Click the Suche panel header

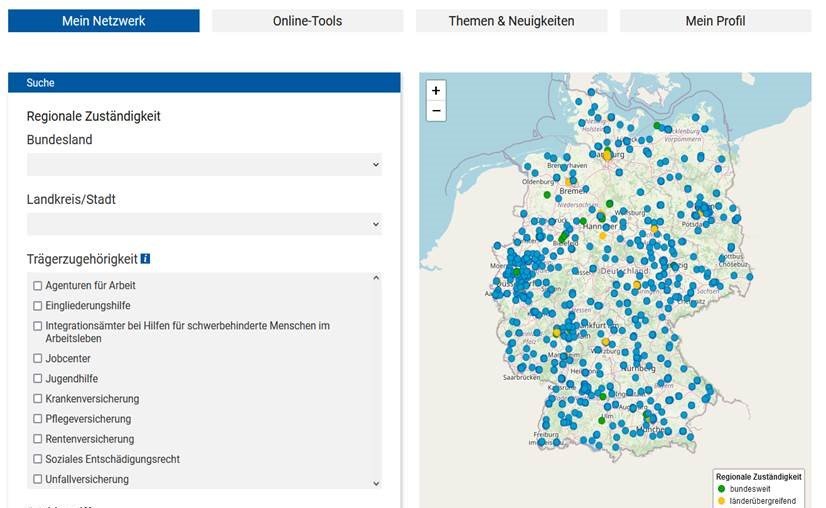(204, 83)
